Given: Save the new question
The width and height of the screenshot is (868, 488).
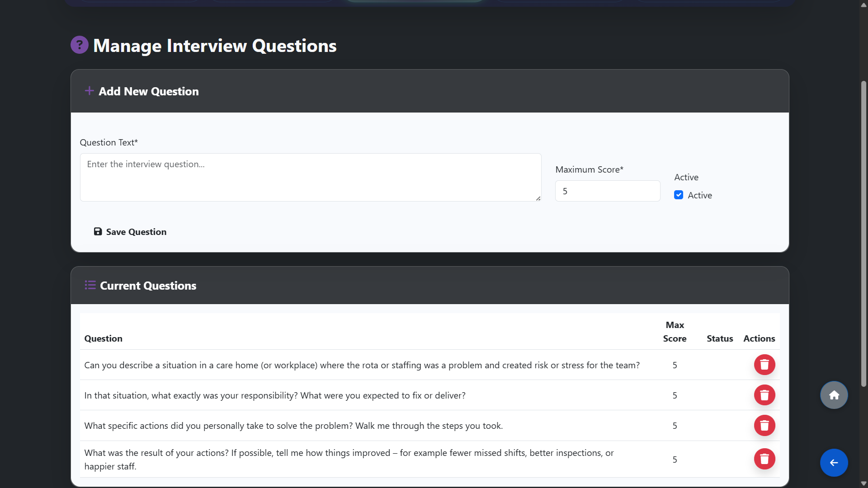Looking at the screenshot, I should pyautogui.click(x=130, y=232).
